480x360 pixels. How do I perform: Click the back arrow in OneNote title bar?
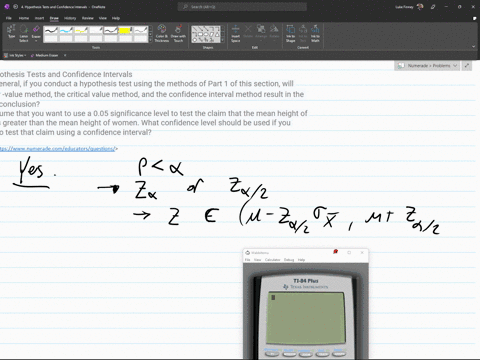point(16,7)
